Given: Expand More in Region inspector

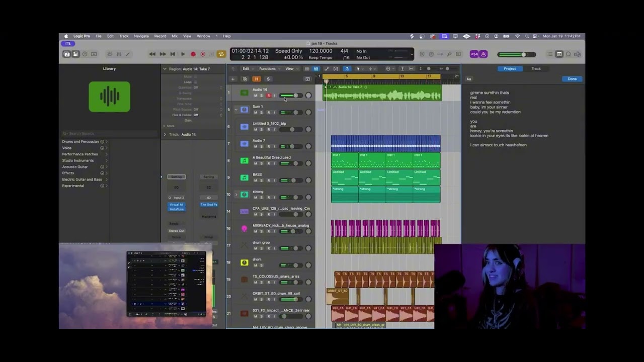Looking at the screenshot, I should pyautogui.click(x=165, y=126).
